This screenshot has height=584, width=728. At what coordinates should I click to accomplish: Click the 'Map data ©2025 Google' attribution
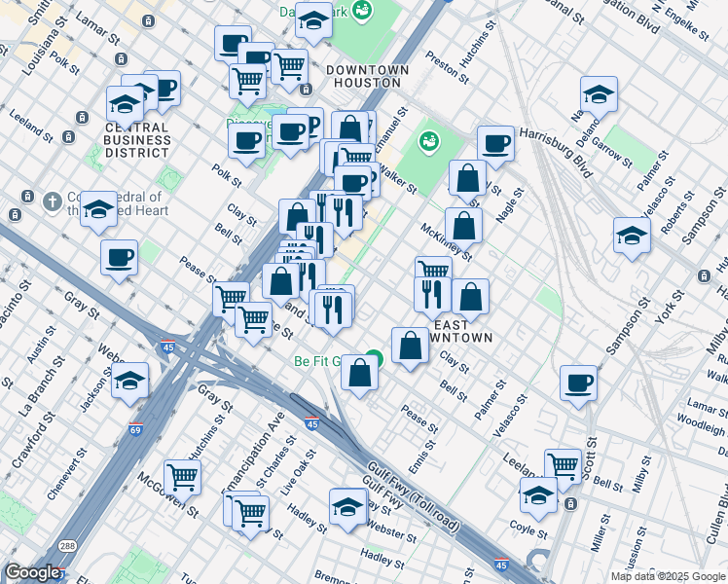[x=668, y=577]
